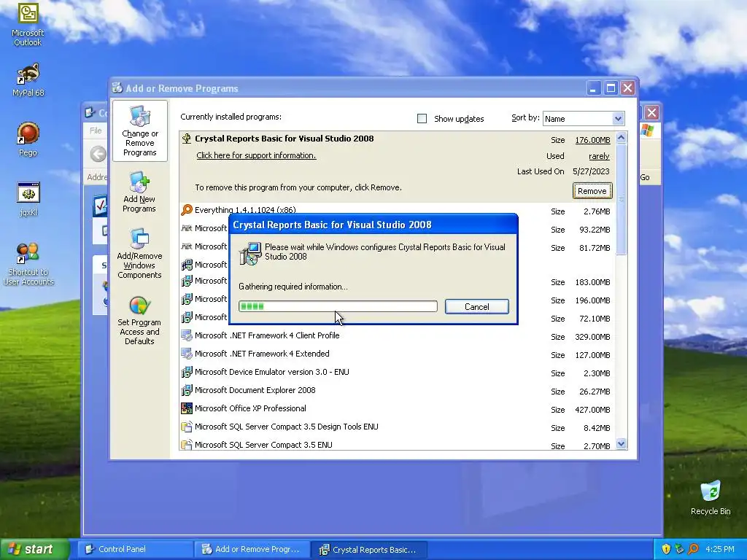This screenshot has width=747, height=560.
Task: Click the program list scrollbar thumb
Action: [x=621, y=199]
